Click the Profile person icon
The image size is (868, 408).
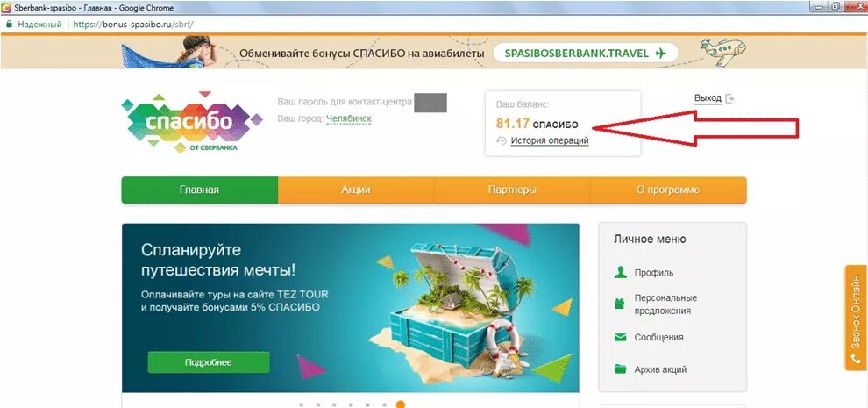[620, 272]
